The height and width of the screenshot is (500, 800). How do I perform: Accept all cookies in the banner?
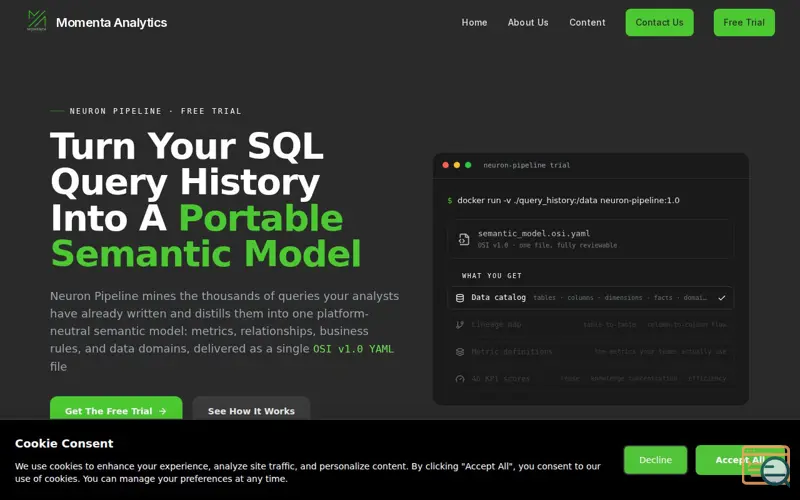click(740, 460)
